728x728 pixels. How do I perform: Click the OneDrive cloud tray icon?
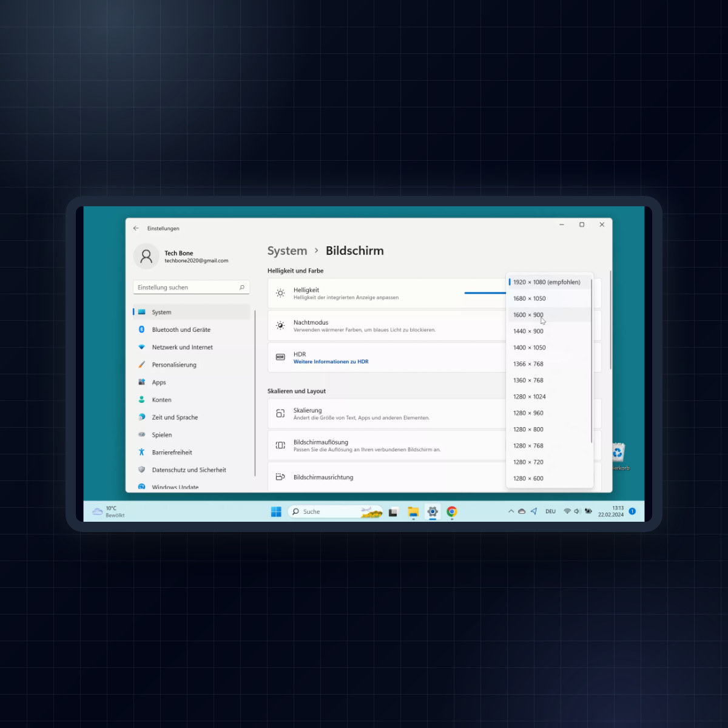522,511
